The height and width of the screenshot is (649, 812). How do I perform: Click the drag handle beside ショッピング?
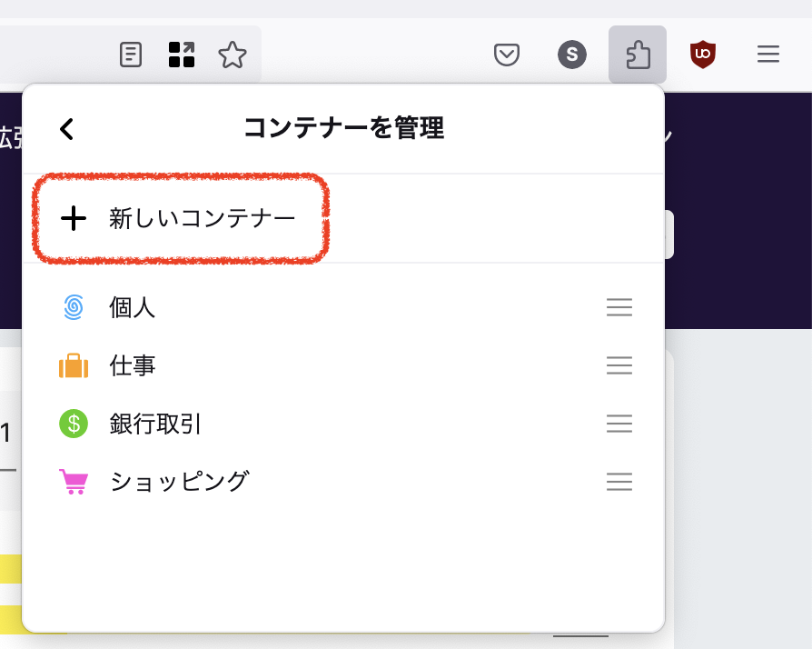[619, 481]
